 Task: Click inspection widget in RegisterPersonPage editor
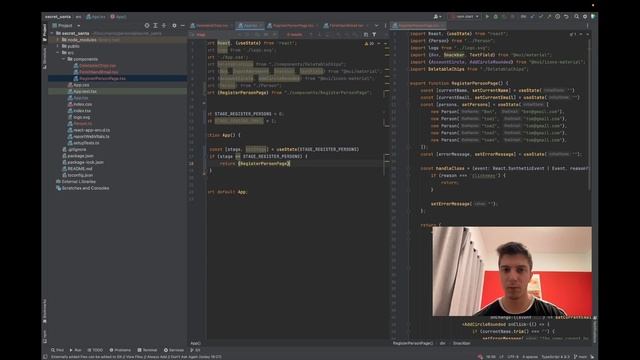coord(573,34)
